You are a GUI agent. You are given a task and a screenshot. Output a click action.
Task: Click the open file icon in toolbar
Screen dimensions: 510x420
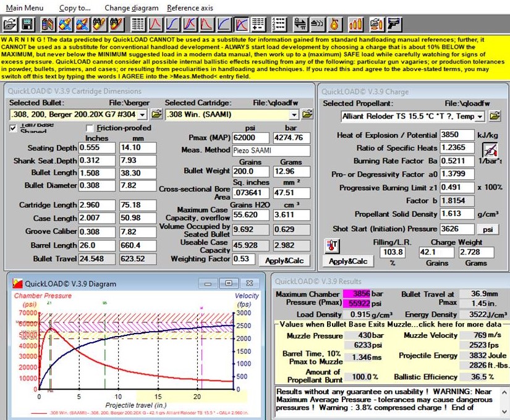pyautogui.click(x=10, y=25)
